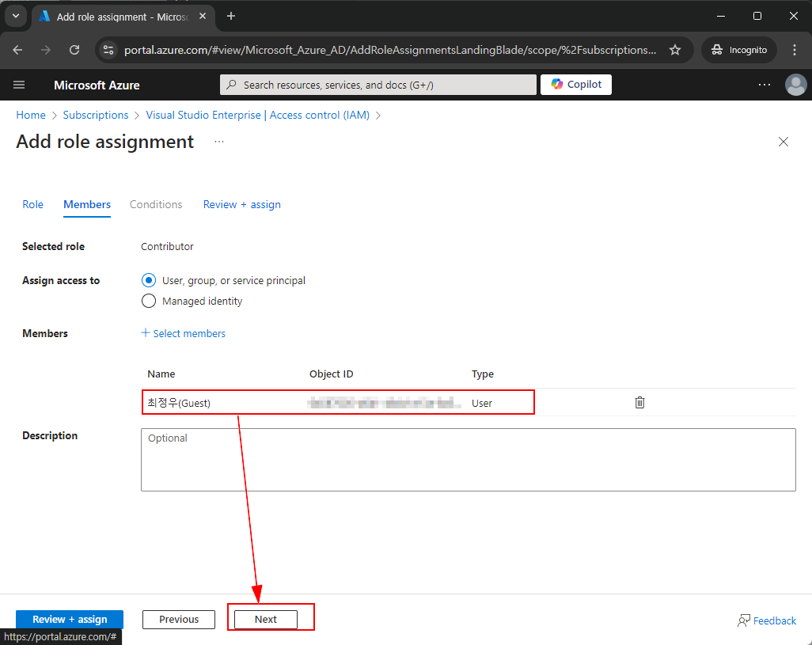Open the Feedback link
This screenshot has height=645, width=812.
(767, 620)
